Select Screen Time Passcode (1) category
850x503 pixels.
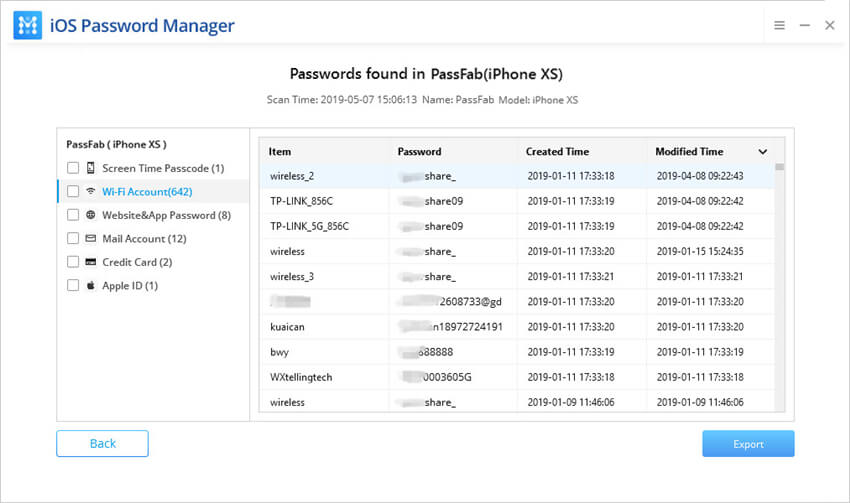click(163, 168)
